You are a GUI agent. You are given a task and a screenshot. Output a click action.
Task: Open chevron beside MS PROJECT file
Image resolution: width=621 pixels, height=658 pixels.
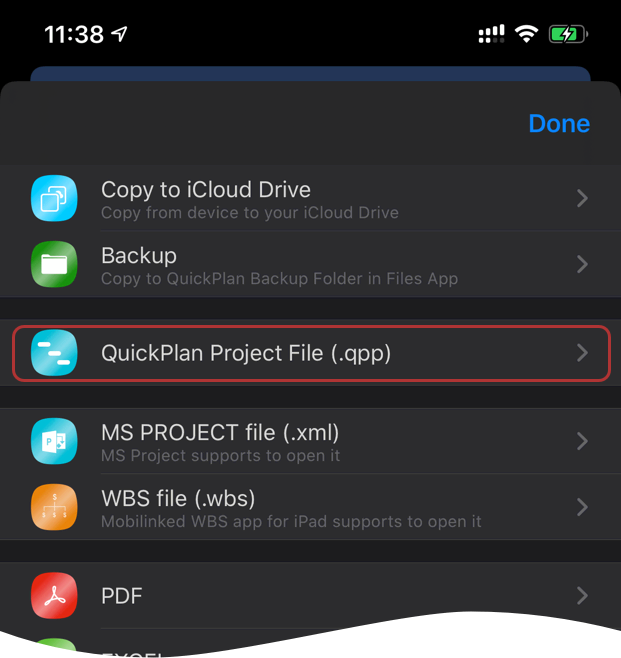(x=582, y=441)
